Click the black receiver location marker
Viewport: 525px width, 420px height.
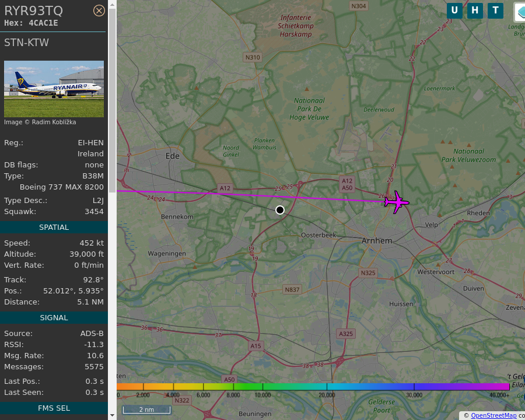[x=280, y=210]
